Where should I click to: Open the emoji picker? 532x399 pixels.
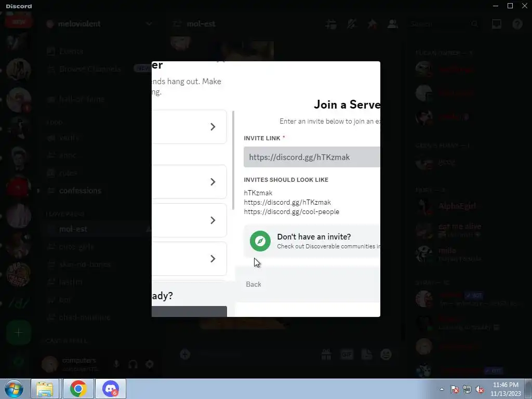pyautogui.click(x=386, y=354)
